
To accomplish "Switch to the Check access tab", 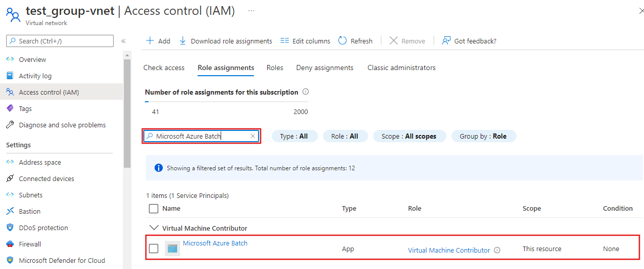I will point(164,68).
